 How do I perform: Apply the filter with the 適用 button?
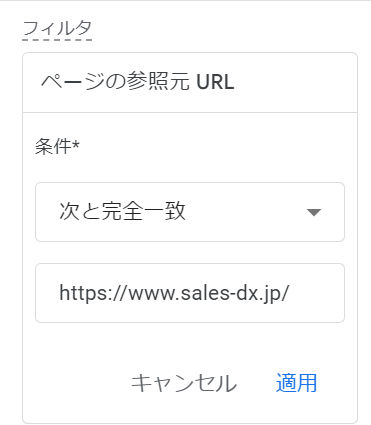tap(296, 383)
